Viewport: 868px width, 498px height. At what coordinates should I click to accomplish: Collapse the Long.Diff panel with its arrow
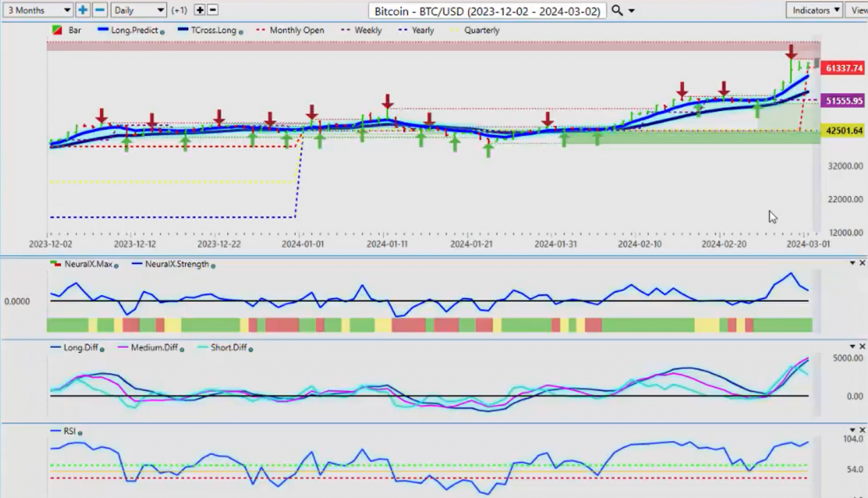853,346
